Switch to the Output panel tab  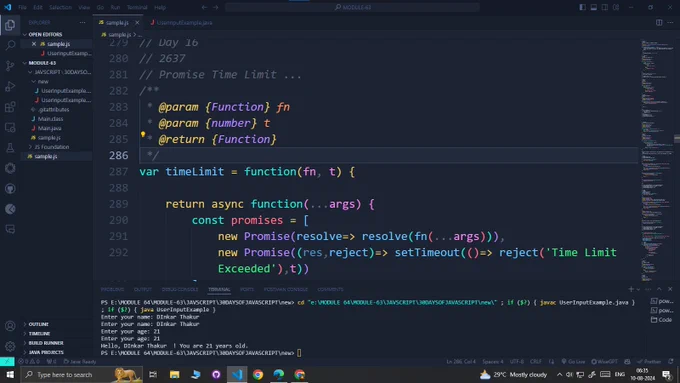click(x=143, y=289)
